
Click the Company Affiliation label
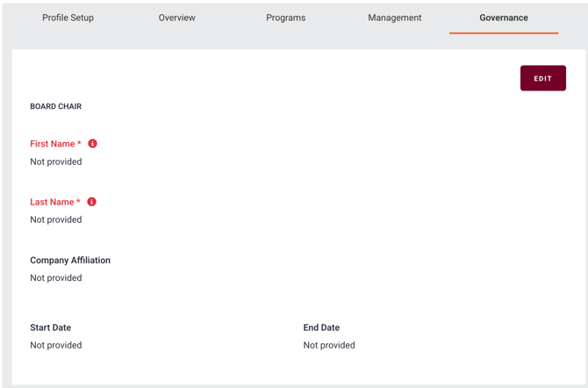[x=70, y=261]
